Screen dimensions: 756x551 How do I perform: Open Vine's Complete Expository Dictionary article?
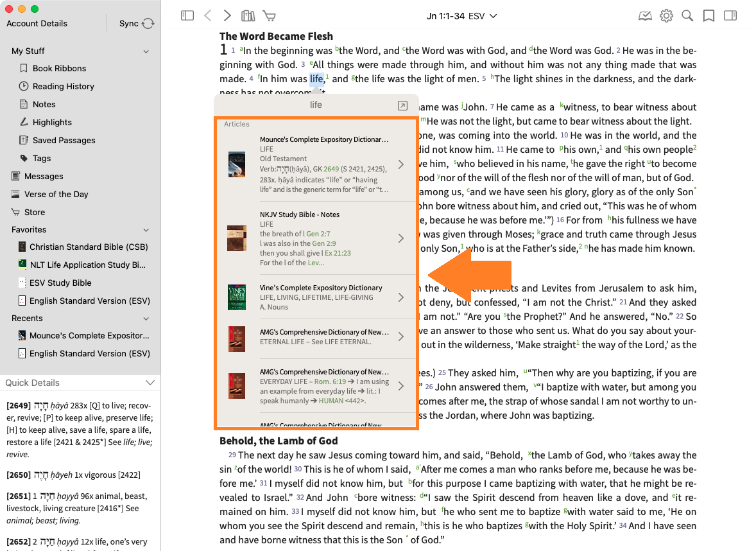pos(321,297)
